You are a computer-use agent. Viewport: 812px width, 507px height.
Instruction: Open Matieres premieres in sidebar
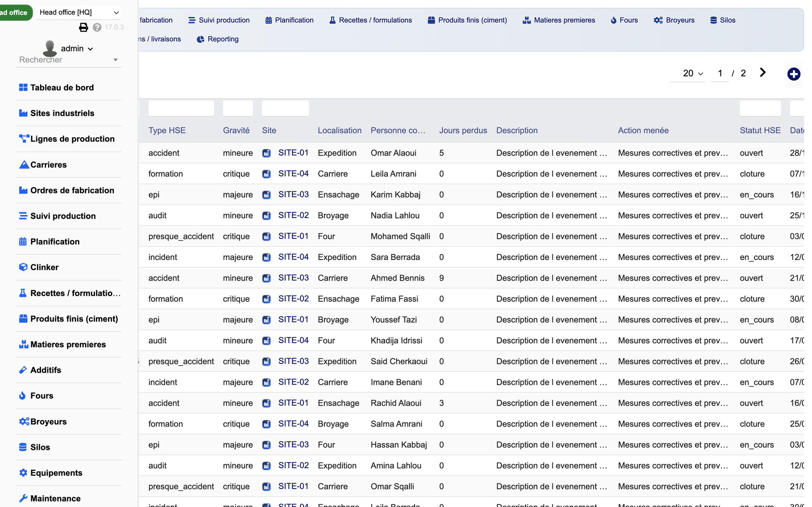pos(69,344)
